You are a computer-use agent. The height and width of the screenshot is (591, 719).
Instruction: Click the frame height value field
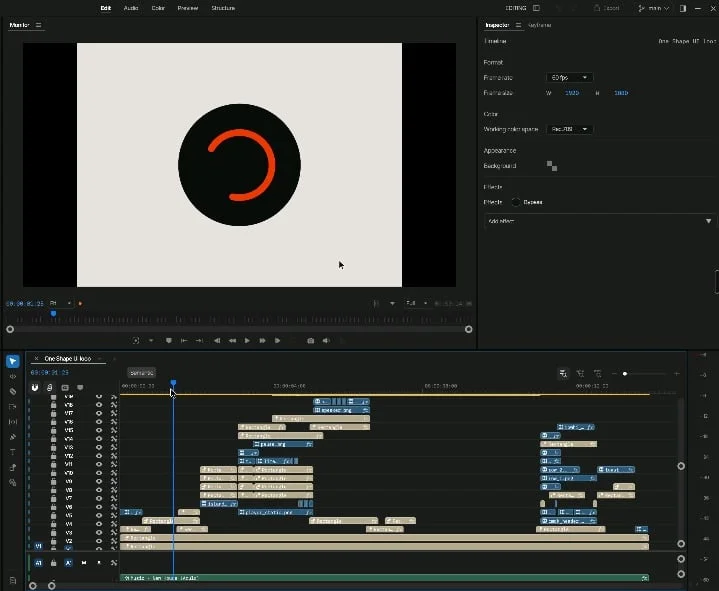coord(621,93)
